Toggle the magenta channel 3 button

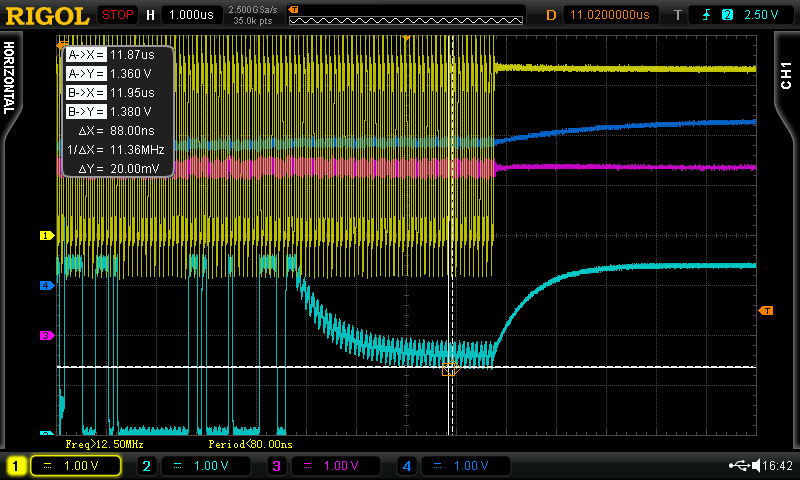[x=276, y=466]
